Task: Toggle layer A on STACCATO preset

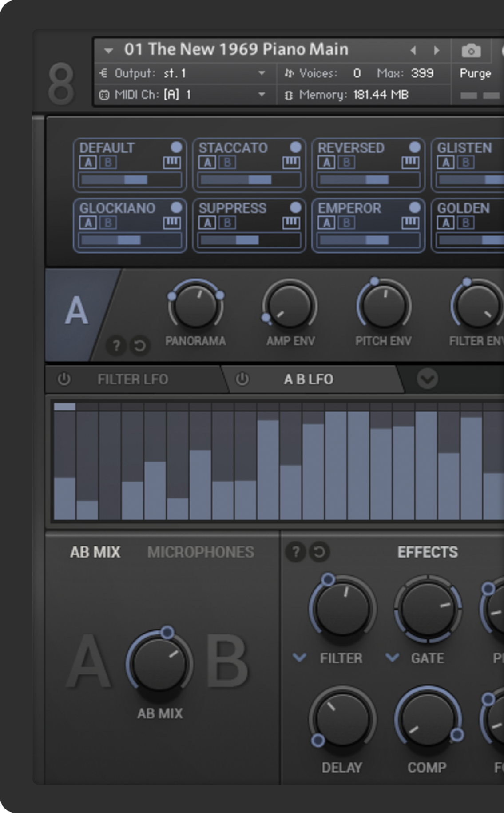Action: 207,163
